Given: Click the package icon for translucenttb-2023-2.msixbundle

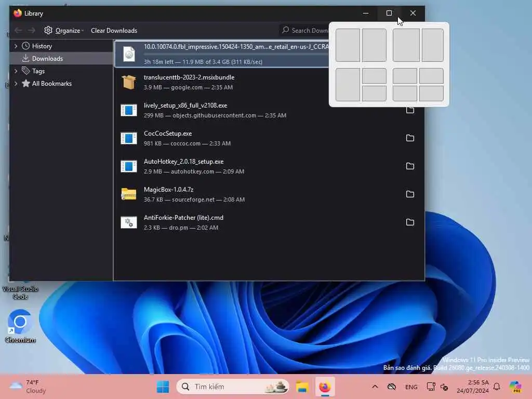Looking at the screenshot, I should [x=129, y=82].
